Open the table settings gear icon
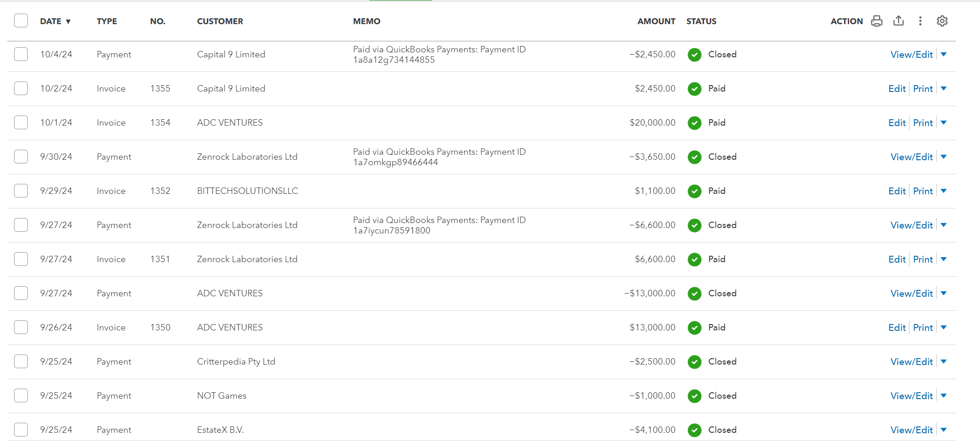The image size is (980, 441). (x=942, y=21)
